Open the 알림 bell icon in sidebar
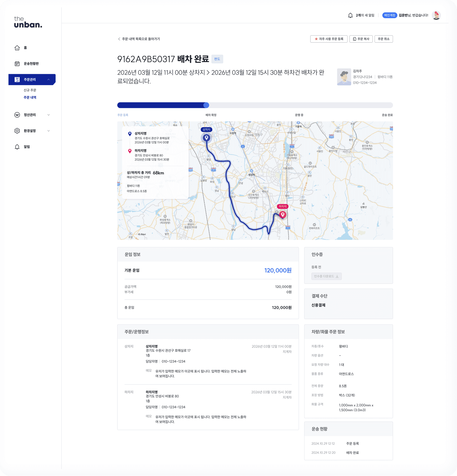This screenshot has width=457, height=476. click(x=17, y=147)
